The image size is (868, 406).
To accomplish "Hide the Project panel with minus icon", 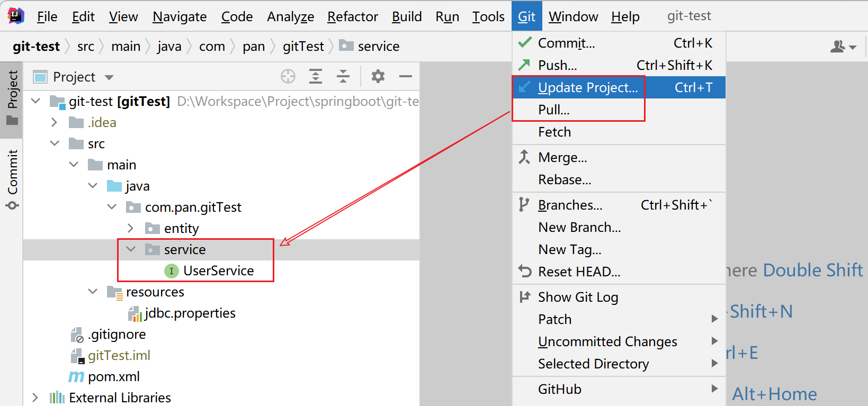I will (406, 77).
